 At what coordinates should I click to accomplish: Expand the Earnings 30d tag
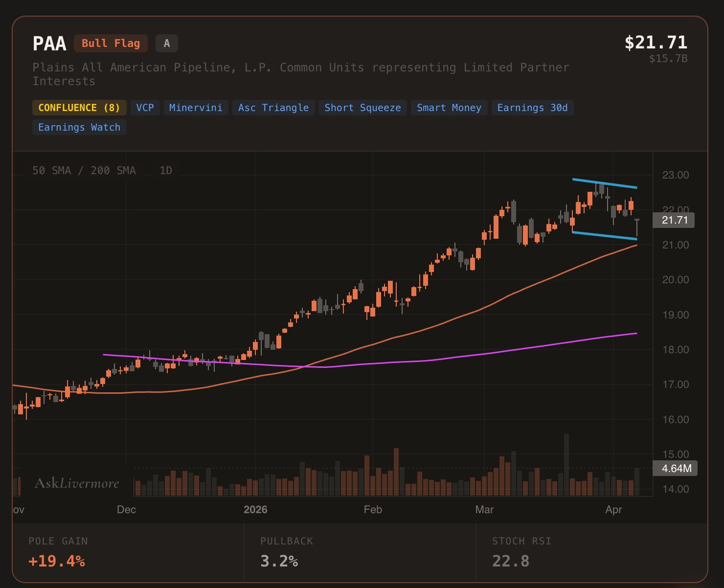tap(533, 108)
